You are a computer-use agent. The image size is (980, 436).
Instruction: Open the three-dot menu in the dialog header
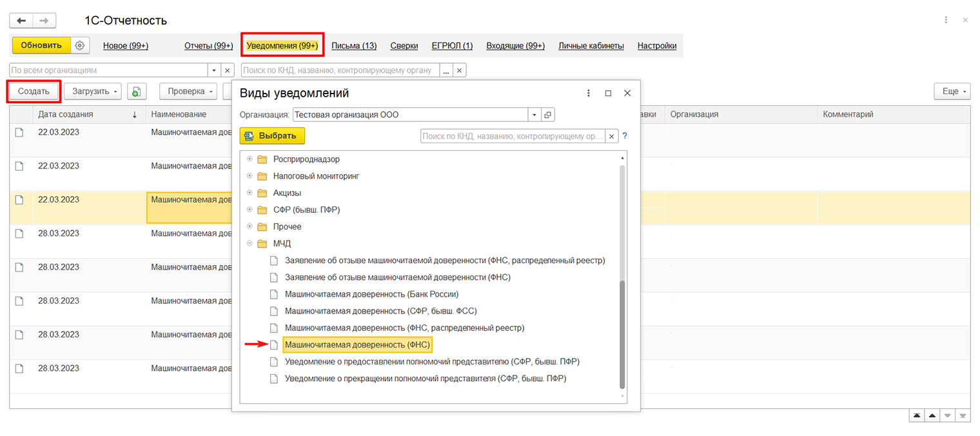[588, 94]
